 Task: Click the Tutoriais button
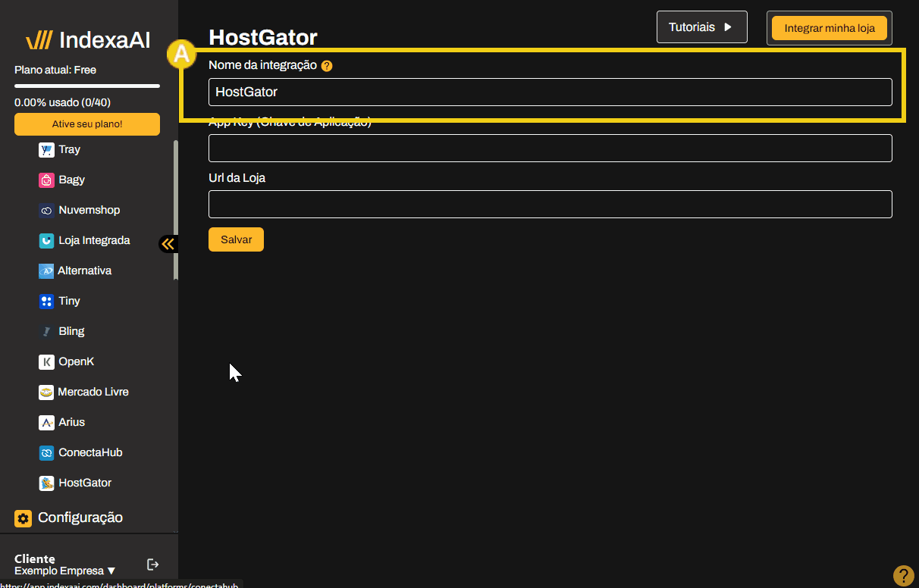point(702,27)
